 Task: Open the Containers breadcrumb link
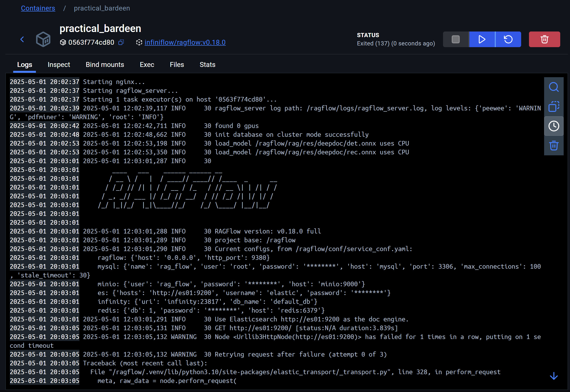(x=38, y=8)
